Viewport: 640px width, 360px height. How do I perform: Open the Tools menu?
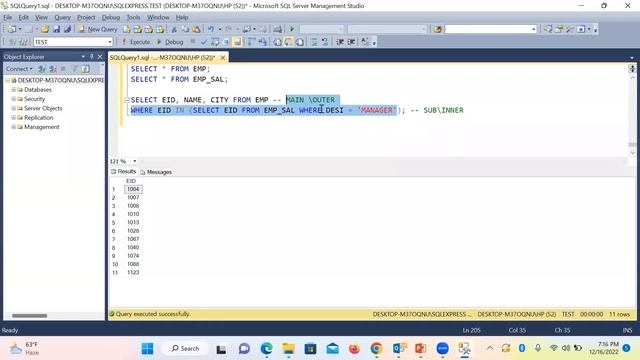(133, 17)
